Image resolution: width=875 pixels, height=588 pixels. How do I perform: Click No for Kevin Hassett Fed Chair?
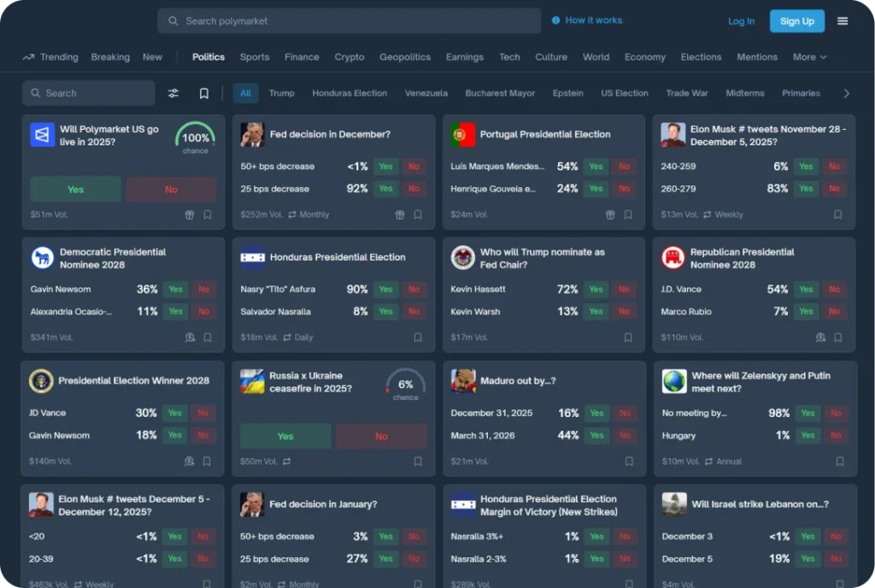click(624, 289)
